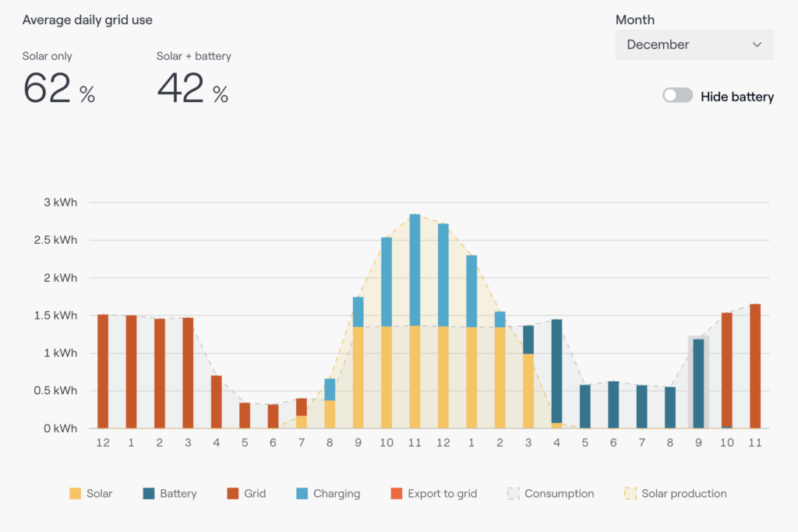Click the dashed Solar production legend icon
The width and height of the screenshot is (798, 532).
click(630, 494)
